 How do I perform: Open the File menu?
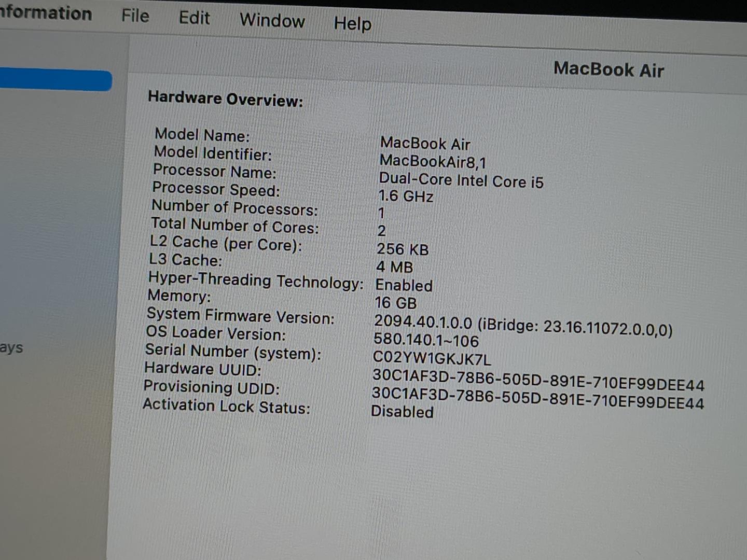[x=135, y=16]
